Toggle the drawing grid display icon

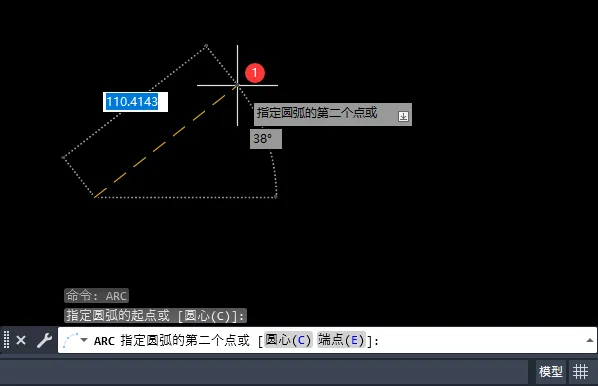pyautogui.click(x=580, y=372)
